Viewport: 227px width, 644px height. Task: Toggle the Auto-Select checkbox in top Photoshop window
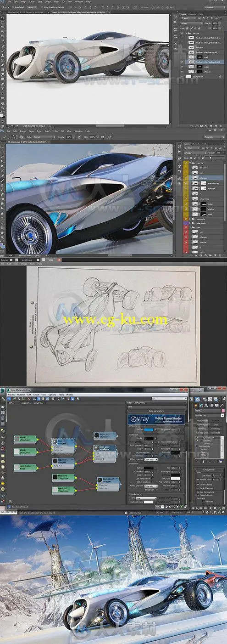13,7
